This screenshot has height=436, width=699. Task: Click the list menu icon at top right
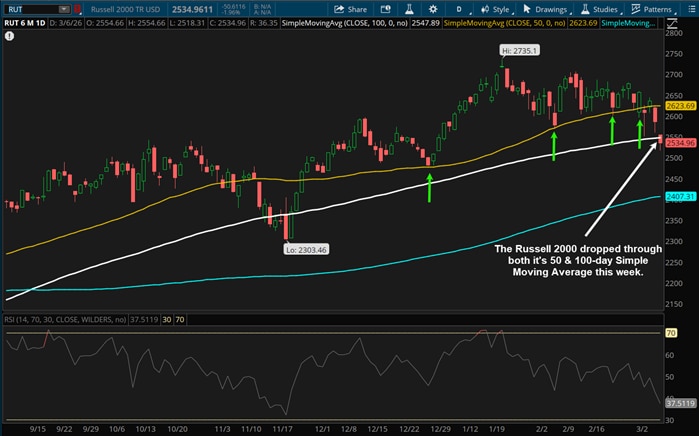click(691, 9)
